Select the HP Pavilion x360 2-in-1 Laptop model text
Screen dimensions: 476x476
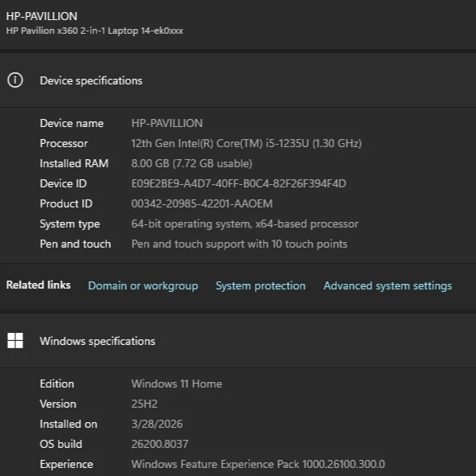point(94,31)
